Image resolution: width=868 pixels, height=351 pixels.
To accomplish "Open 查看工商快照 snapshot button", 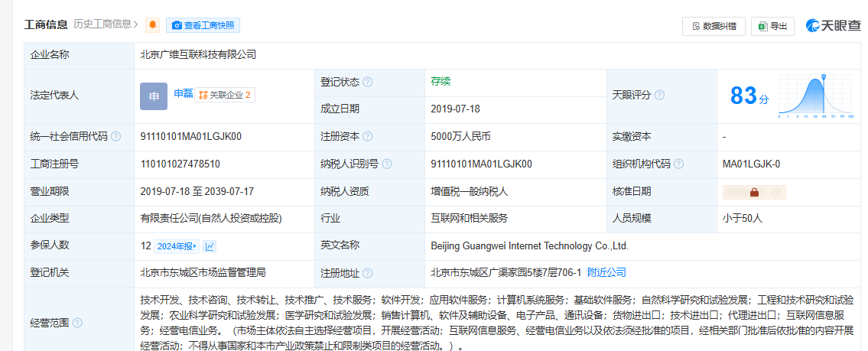I will coord(203,25).
